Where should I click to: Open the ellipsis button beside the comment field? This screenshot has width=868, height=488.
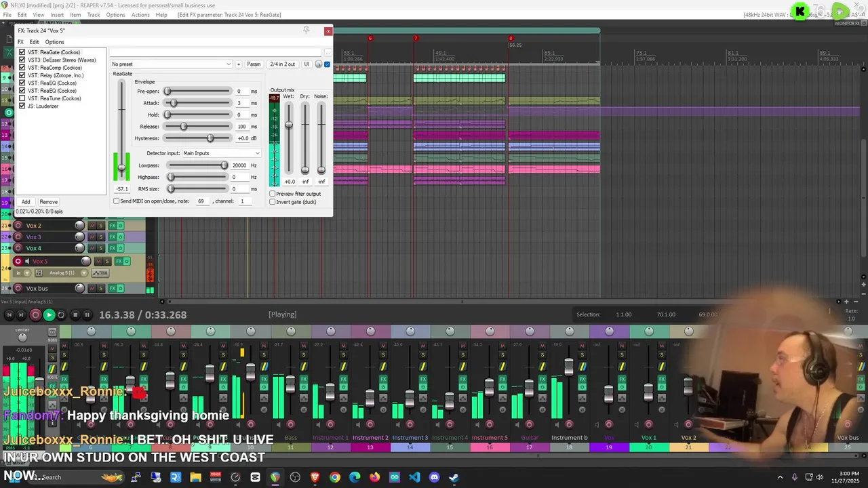[328, 53]
